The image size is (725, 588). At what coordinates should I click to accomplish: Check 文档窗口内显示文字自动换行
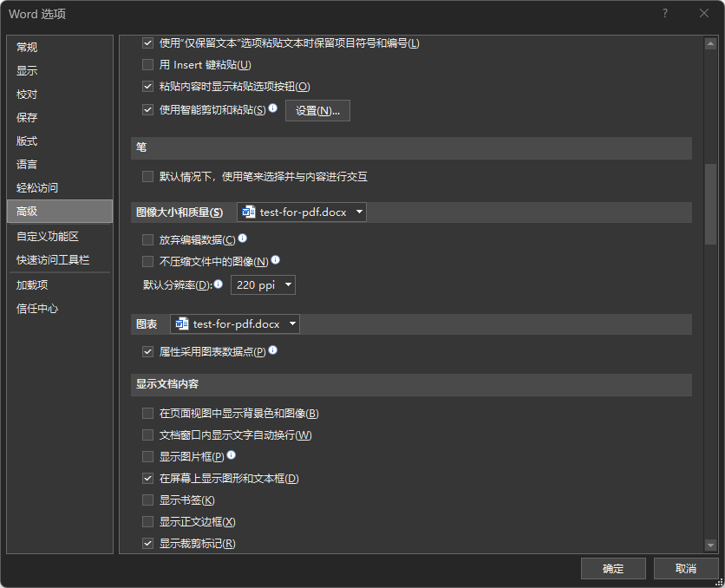[147, 435]
